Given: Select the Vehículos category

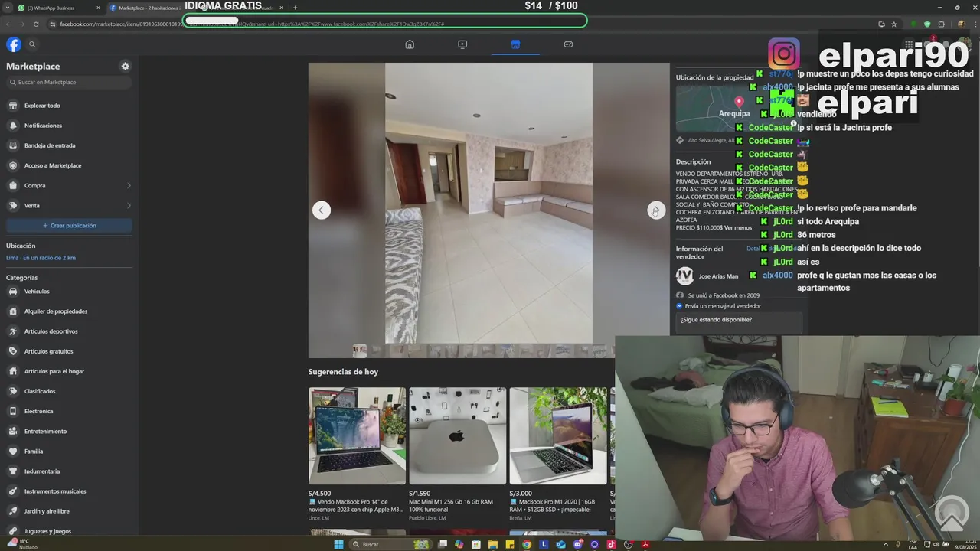Looking at the screenshot, I should (69, 292).
